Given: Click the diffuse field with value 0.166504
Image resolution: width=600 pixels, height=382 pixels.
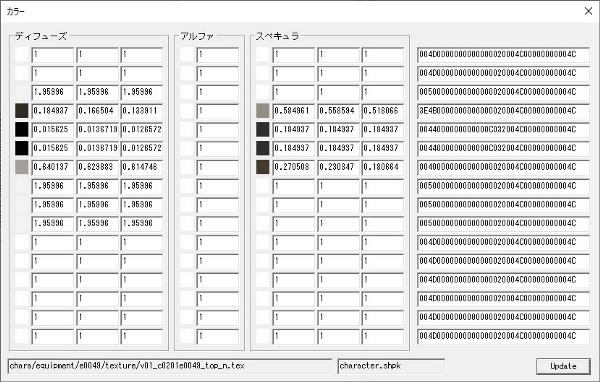Looking at the screenshot, I should (x=98, y=111).
